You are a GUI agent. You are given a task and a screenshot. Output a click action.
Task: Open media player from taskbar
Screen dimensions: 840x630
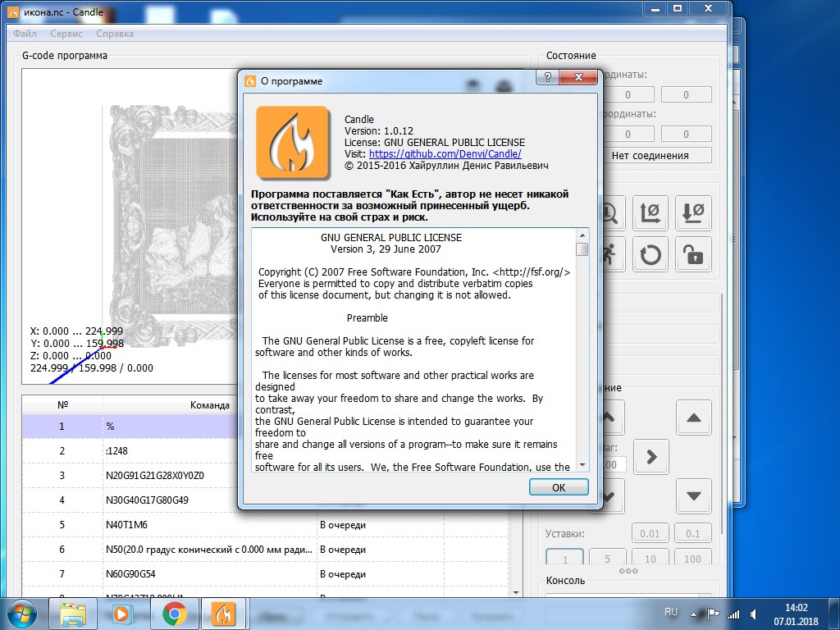coord(123,614)
